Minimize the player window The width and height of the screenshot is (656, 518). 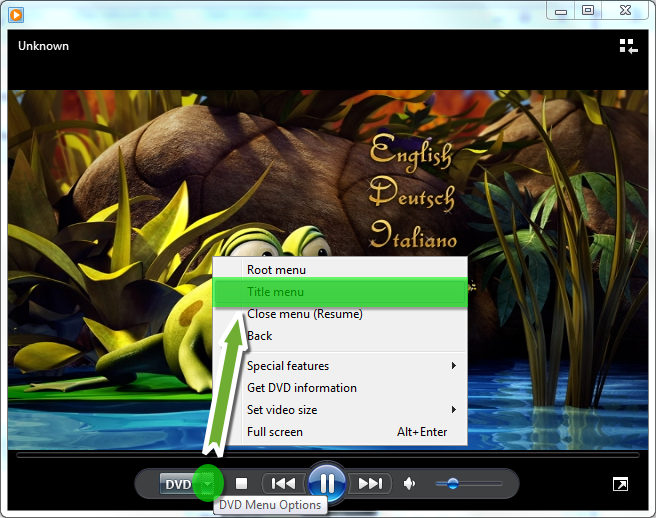point(561,10)
